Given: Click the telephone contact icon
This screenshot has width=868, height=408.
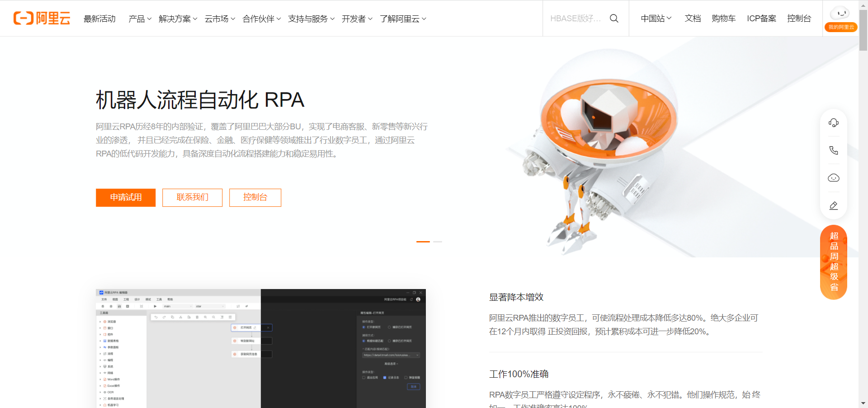Looking at the screenshot, I should point(834,150).
